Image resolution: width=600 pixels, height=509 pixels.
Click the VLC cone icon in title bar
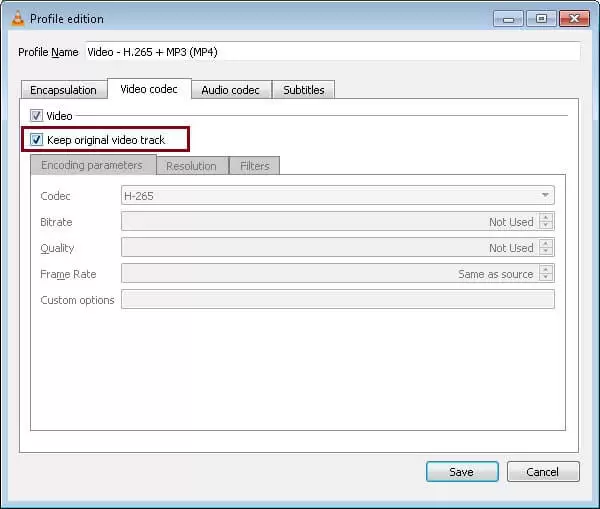pyautogui.click(x=18, y=18)
